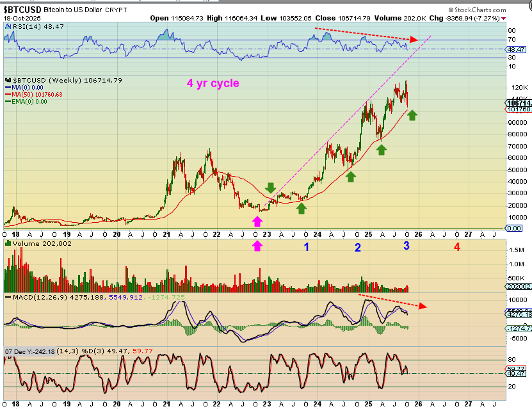Image resolution: width=532 pixels, height=409 pixels.
Task: Click the 80 level stochastic axis label
Action: [512, 360]
